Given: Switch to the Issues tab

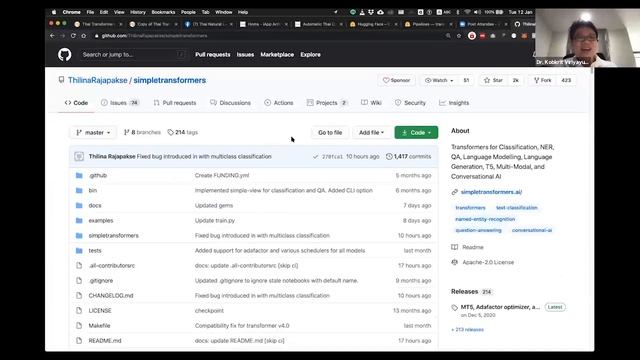Looking at the screenshot, I should pos(120,103).
